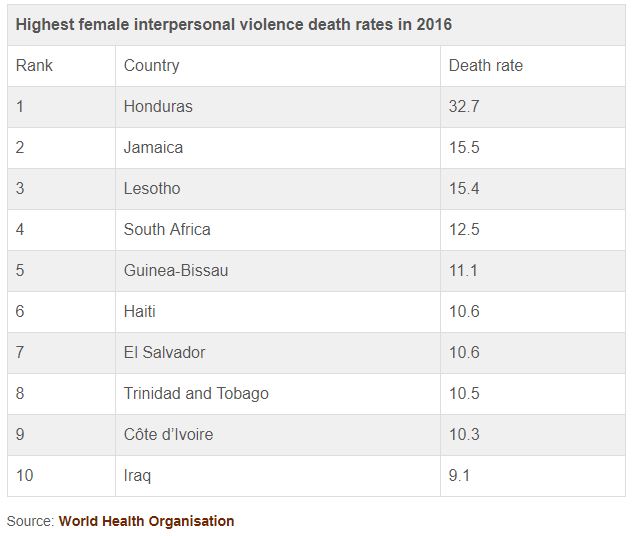The width and height of the screenshot is (638, 536).
Task: Select the Iraq country cell
Action: pyautogui.click(x=137, y=475)
